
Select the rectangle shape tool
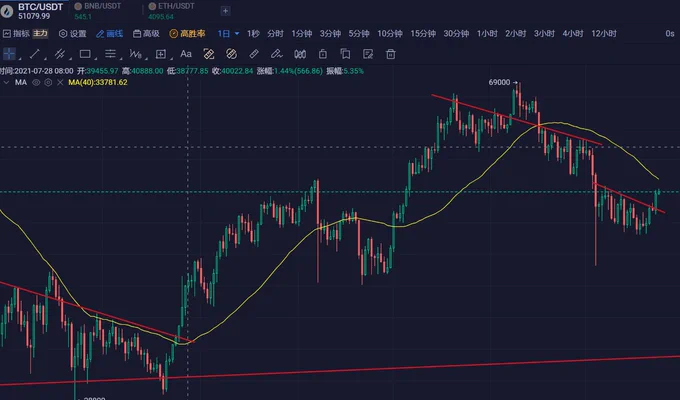85,54
